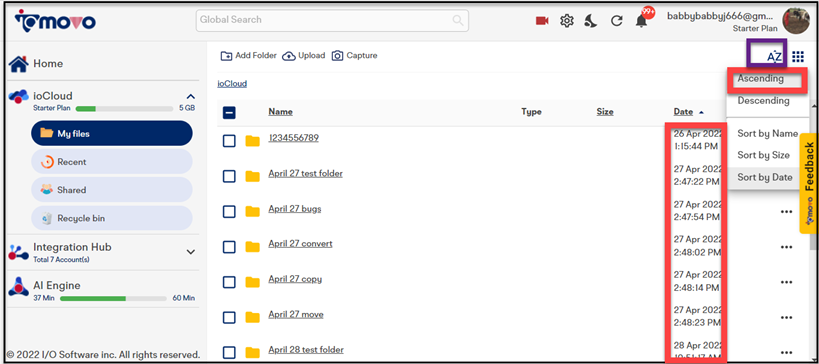
Task: Toggle the select-all header checkbox
Action: [x=229, y=112]
